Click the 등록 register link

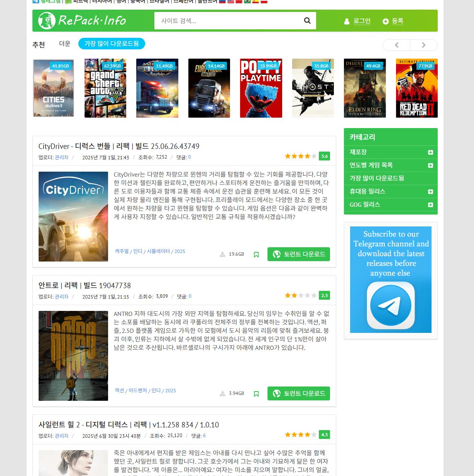pos(398,21)
